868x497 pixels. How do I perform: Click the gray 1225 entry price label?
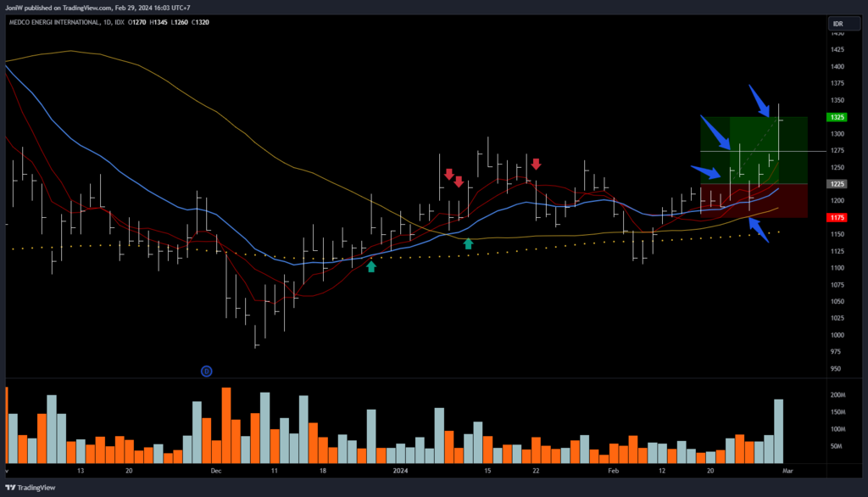(x=837, y=184)
